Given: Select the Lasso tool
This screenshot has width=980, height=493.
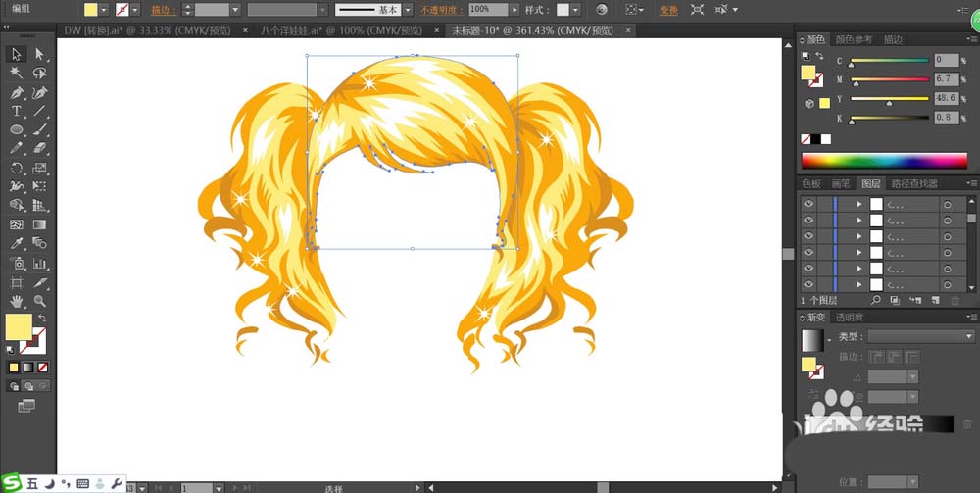Looking at the screenshot, I should point(40,74).
